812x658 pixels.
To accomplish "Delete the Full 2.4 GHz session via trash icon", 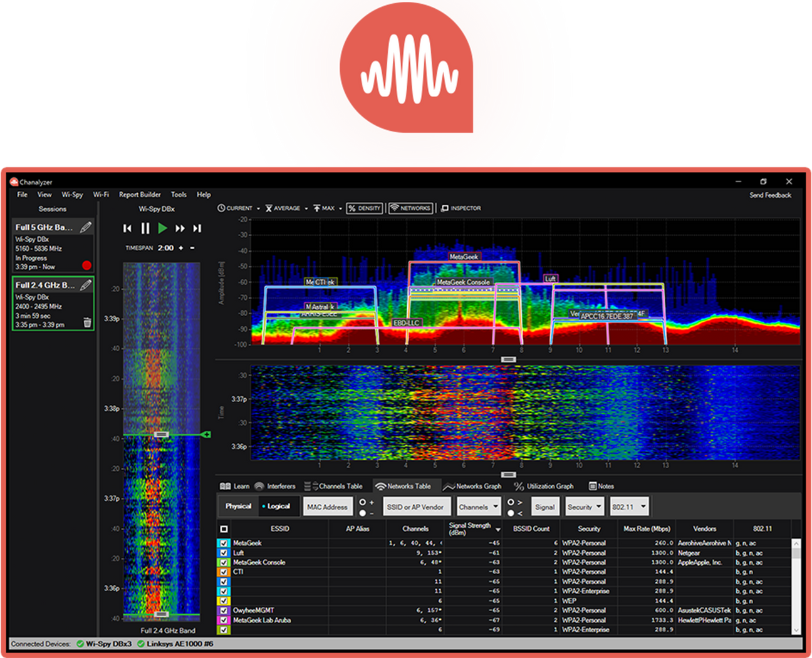I will (86, 322).
